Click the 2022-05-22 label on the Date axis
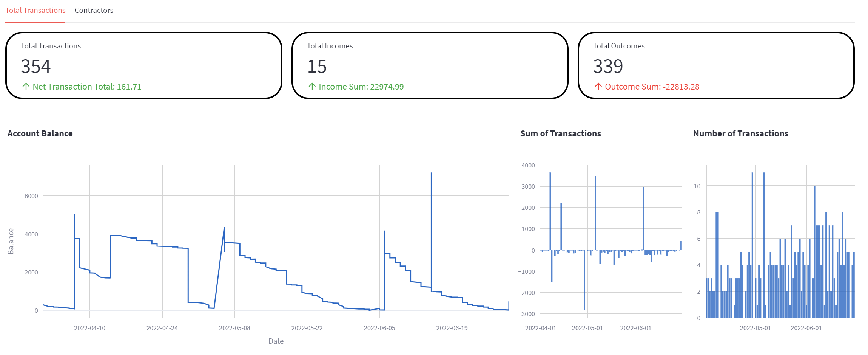This screenshot has height=355, width=868. (x=307, y=328)
